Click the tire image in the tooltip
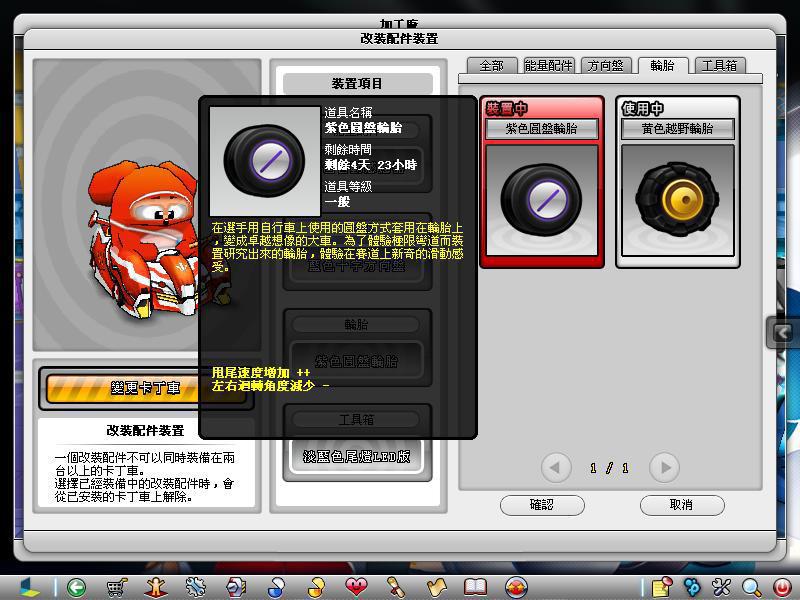 click(x=264, y=161)
